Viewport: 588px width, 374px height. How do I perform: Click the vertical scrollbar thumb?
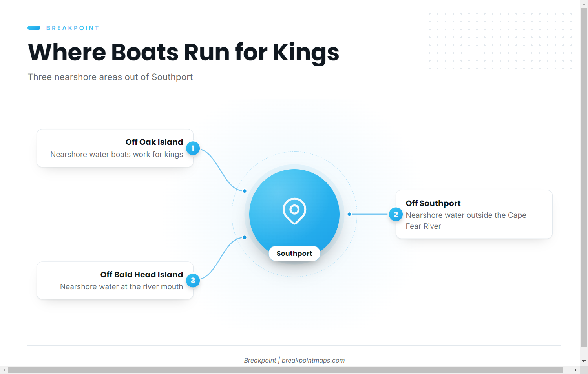pos(584,178)
